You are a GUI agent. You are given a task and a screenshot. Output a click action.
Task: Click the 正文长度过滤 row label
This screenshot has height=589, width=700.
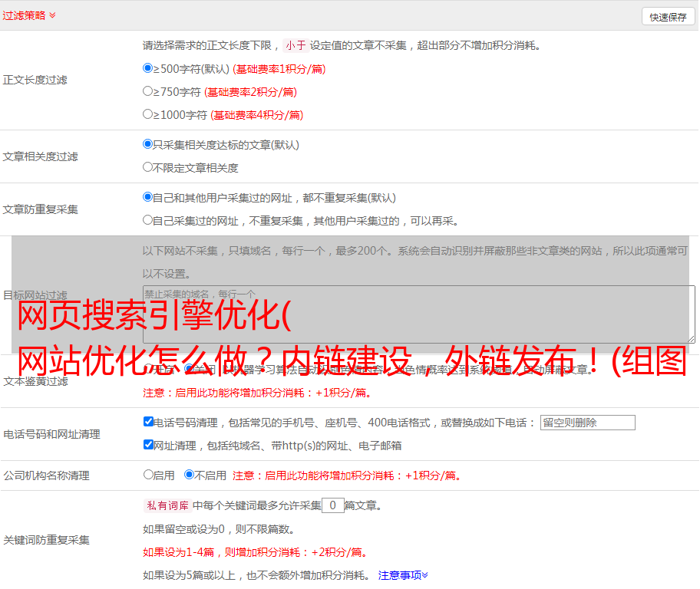pos(35,80)
